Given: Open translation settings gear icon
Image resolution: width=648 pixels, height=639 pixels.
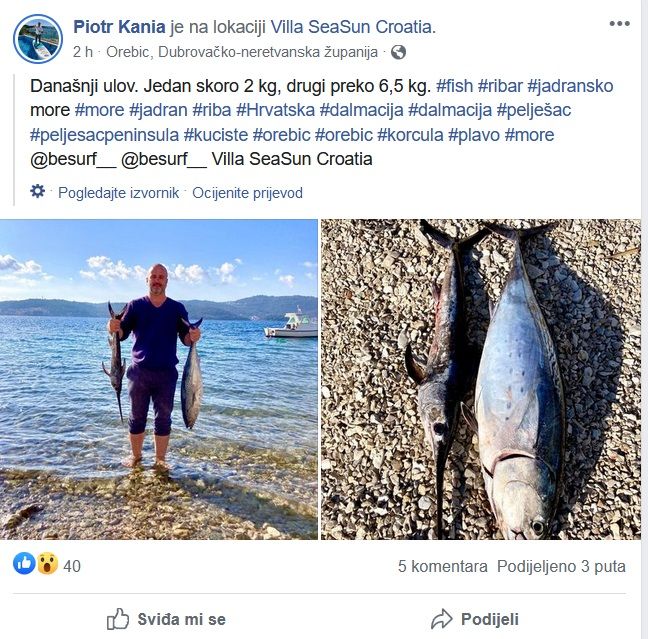Looking at the screenshot, I should coord(38,191).
